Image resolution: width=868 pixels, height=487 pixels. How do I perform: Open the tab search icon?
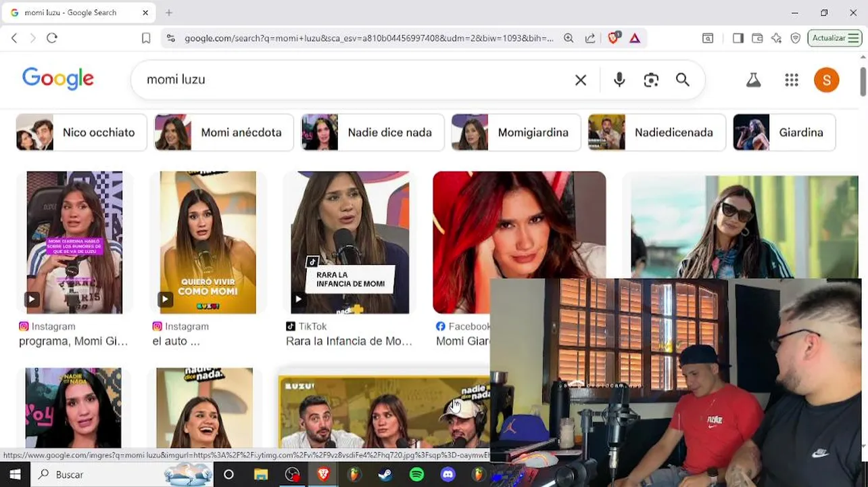click(x=708, y=39)
